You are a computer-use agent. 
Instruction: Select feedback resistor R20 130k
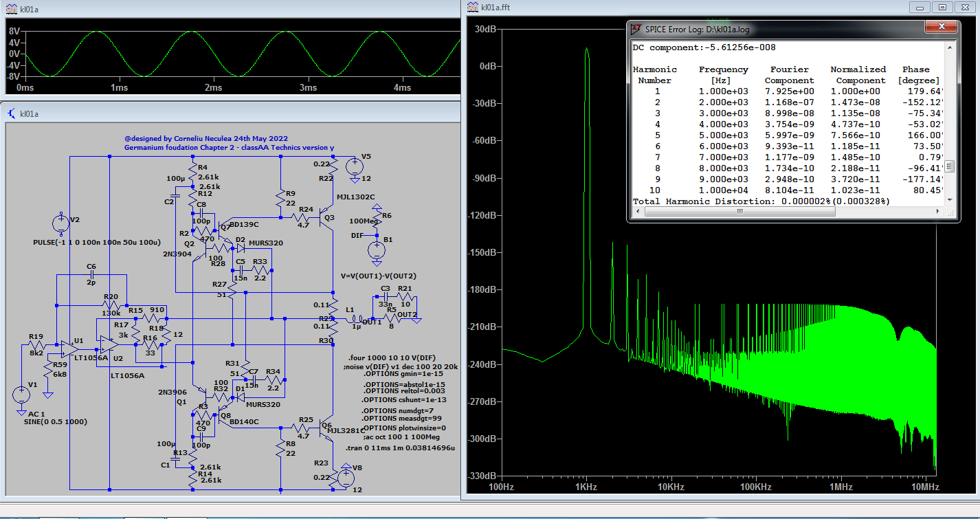pos(111,304)
